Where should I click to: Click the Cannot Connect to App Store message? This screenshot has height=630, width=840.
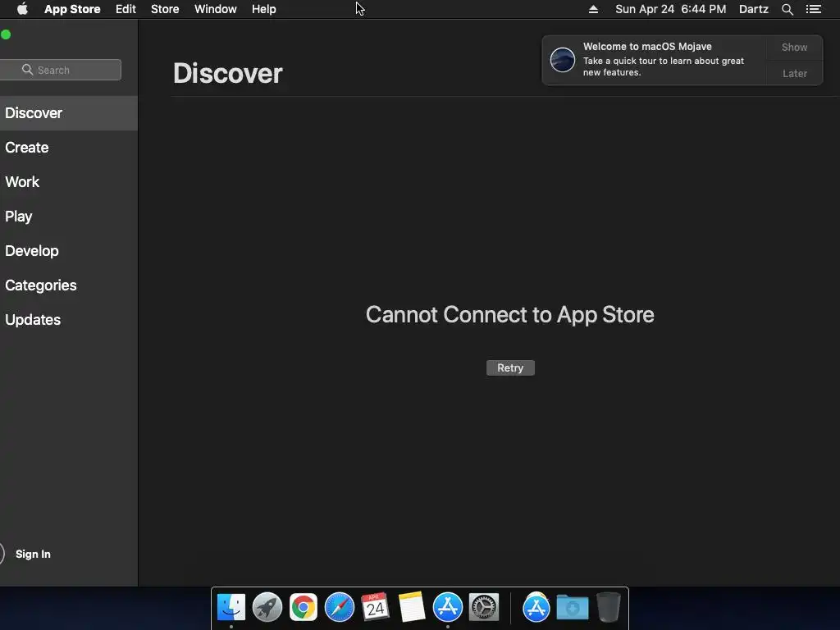tap(510, 315)
